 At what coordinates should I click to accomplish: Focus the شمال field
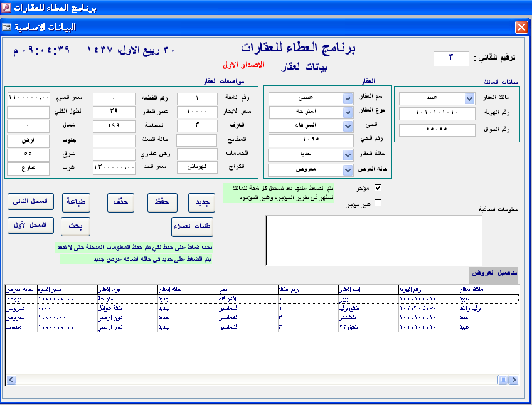(x=28, y=126)
